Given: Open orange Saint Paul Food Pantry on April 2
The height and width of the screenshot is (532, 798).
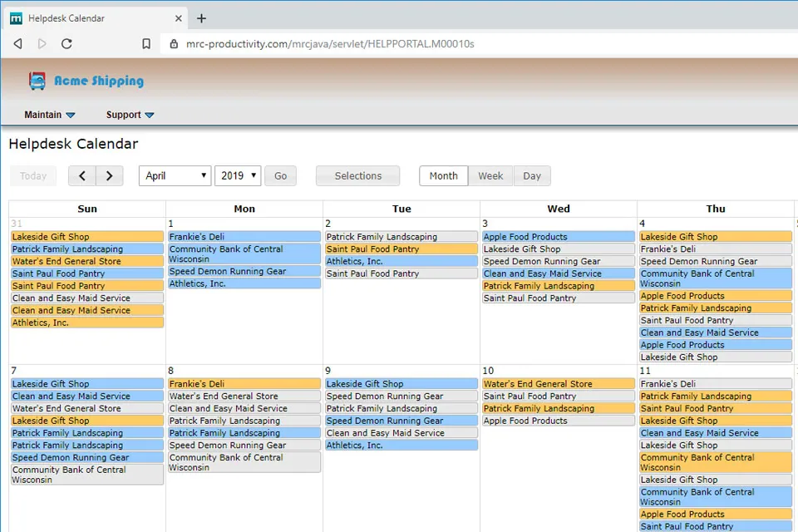Looking at the screenshot, I should click(401, 249).
